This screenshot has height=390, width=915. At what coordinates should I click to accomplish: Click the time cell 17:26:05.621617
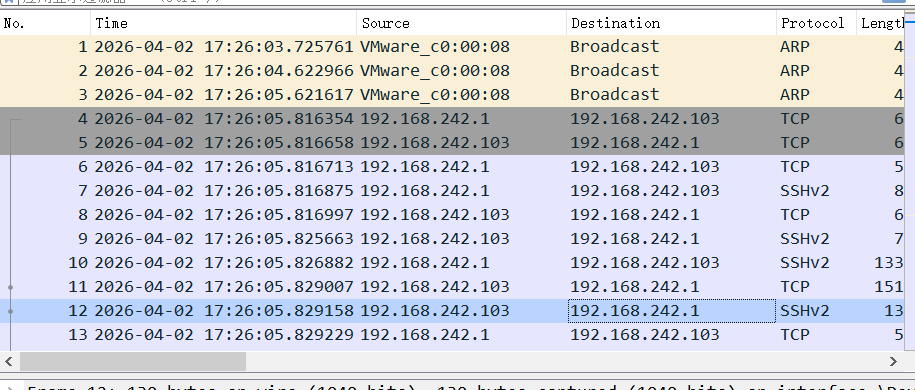tap(224, 95)
